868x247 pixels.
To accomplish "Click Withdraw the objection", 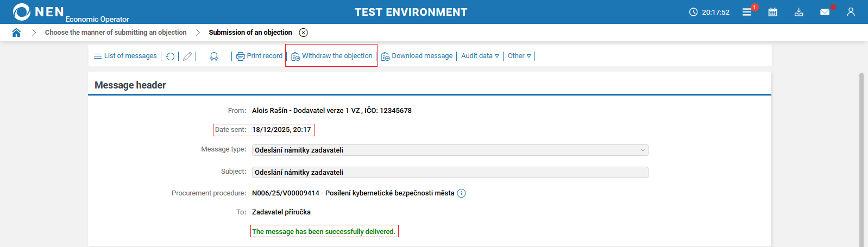I will (x=332, y=56).
